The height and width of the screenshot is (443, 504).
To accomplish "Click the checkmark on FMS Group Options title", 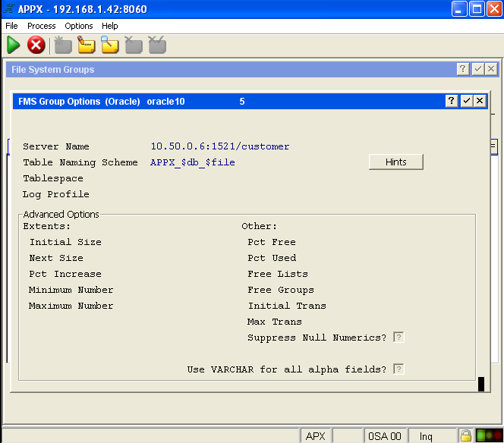I will click(x=466, y=101).
